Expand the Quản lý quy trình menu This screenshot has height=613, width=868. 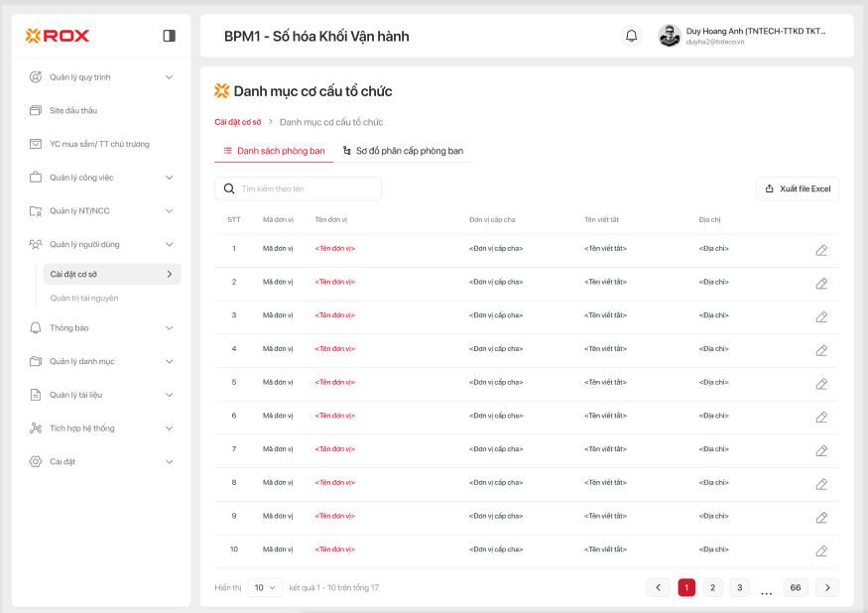pyautogui.click(x=100, y=77)
